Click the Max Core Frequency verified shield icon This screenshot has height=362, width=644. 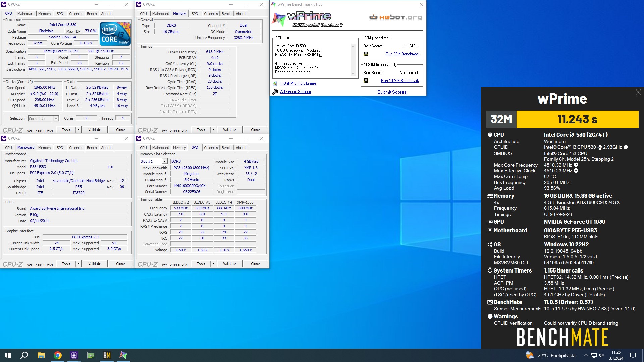[x=576, y=165]
